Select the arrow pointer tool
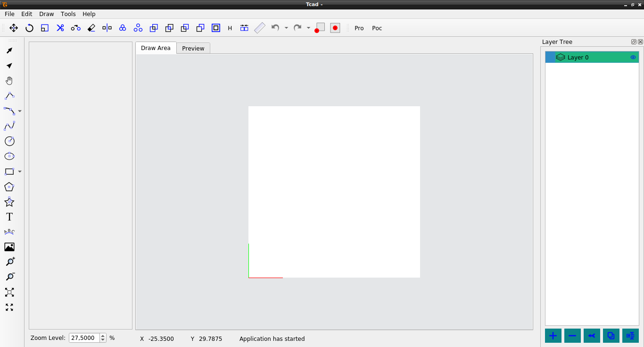This screenshot has height=347, width=644. [x=9, y=51]
